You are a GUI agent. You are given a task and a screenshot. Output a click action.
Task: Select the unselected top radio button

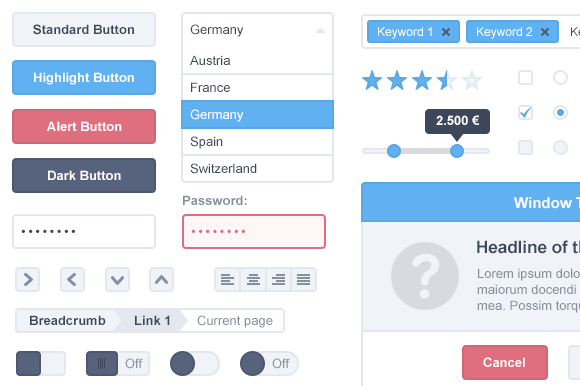click(560, 78)
